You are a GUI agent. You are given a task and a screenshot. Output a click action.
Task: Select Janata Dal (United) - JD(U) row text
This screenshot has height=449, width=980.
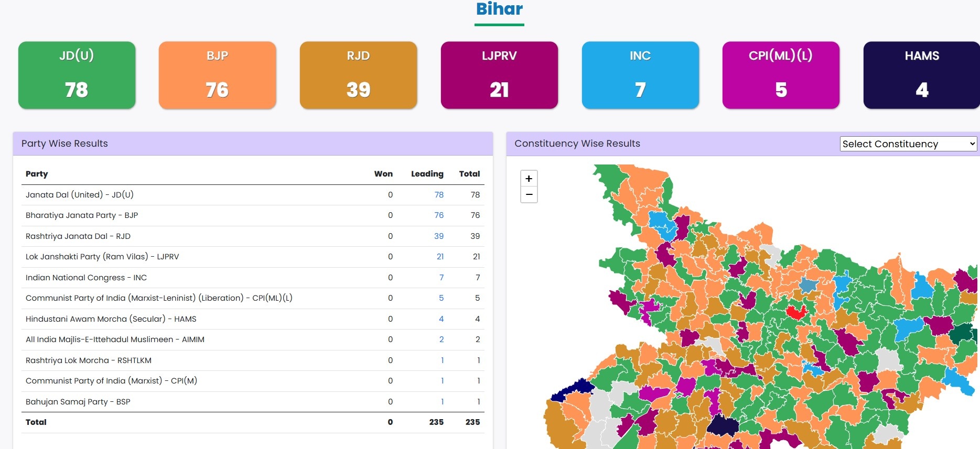point(80,195)
